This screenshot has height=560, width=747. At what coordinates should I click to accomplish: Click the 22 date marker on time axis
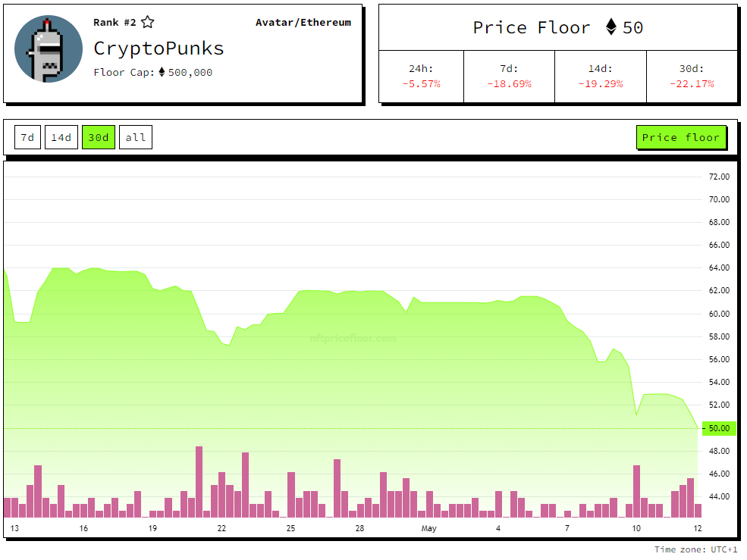pyautogui.click(x=221, y=528)
